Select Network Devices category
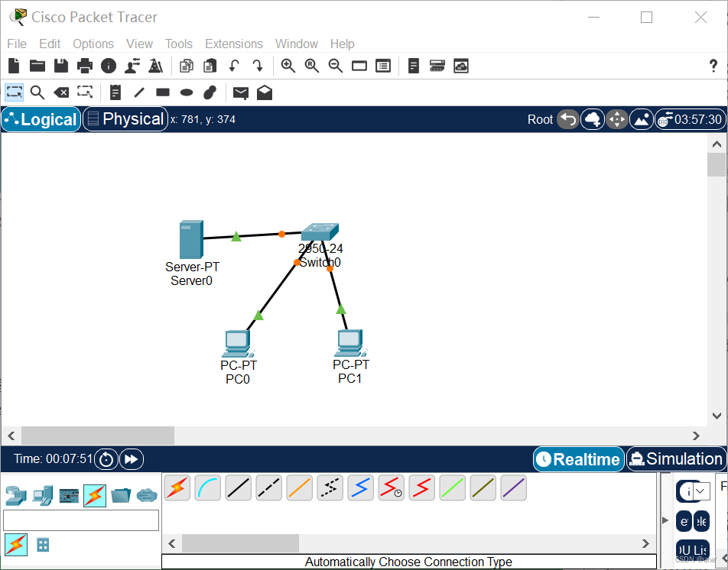This screenshot has height=570, width=728. coord(16,496)
